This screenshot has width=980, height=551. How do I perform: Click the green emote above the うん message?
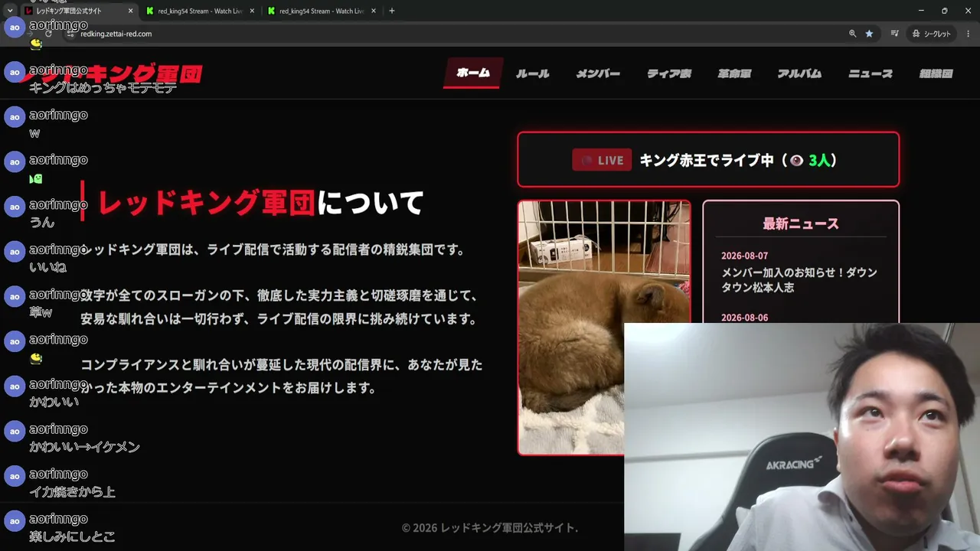click(x=36, y=178)
